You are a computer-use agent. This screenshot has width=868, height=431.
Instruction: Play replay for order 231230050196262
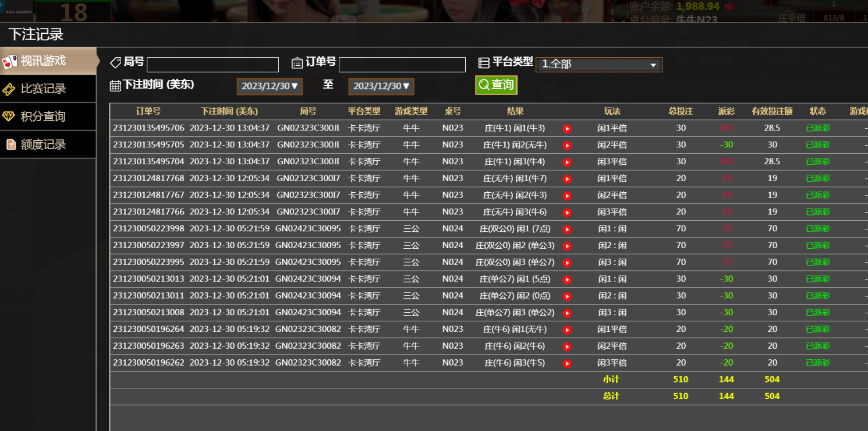(x=567, y=364)
